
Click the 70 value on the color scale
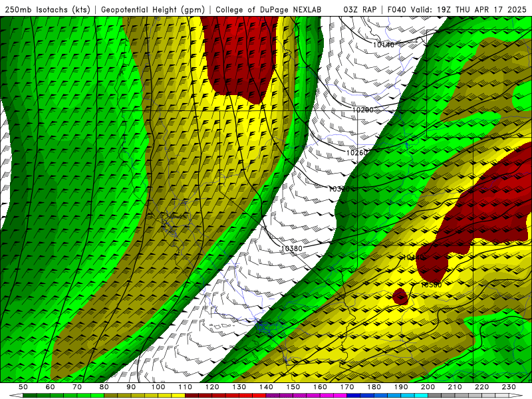[77, 387]
